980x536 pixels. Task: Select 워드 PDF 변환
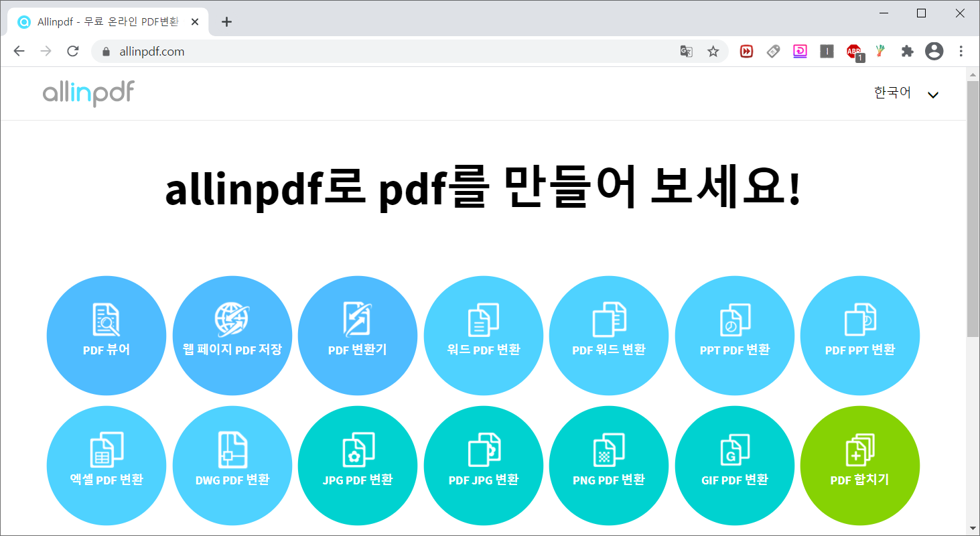484,336
